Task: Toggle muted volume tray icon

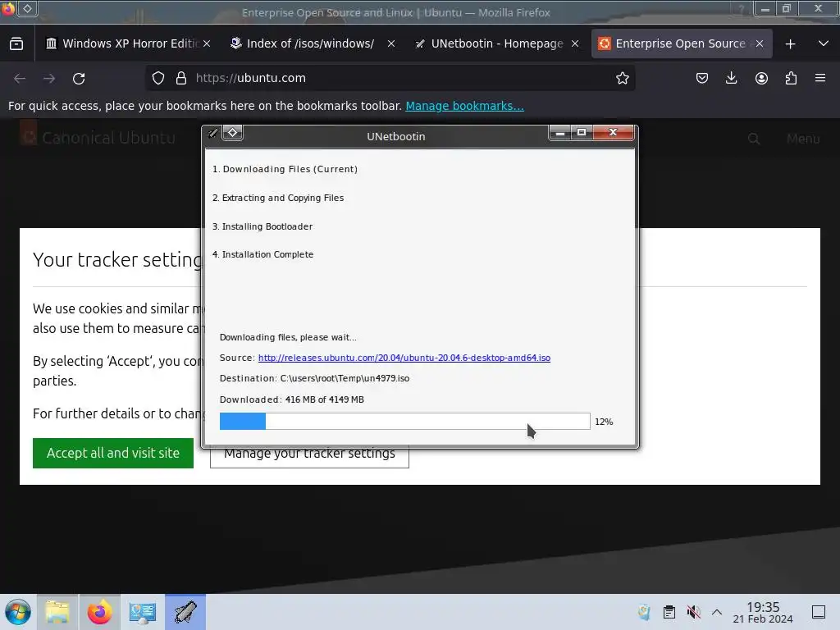Action: (694, 612)
